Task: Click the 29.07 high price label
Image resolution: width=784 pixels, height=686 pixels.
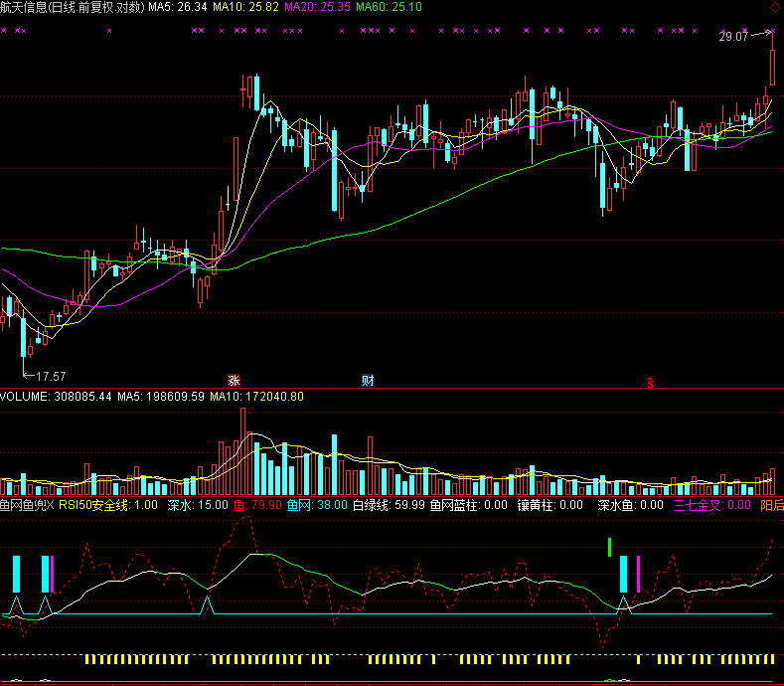Action: 734,37
